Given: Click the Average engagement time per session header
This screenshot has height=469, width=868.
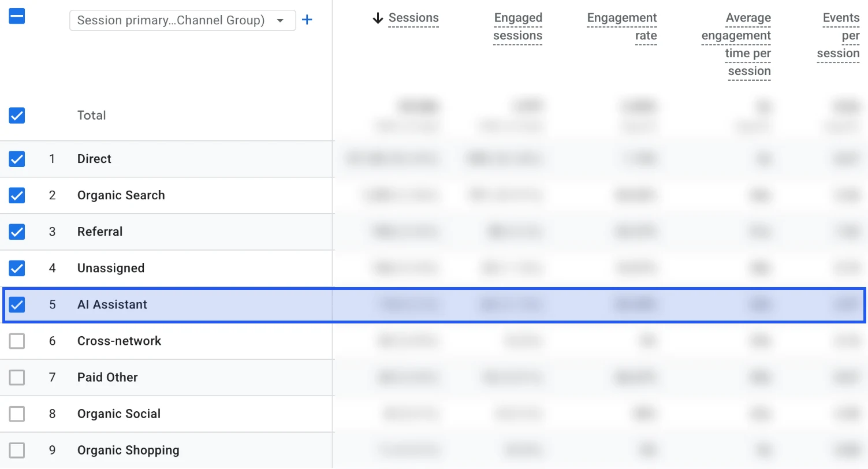Looking at the screenshot, I should click(736, 45).
